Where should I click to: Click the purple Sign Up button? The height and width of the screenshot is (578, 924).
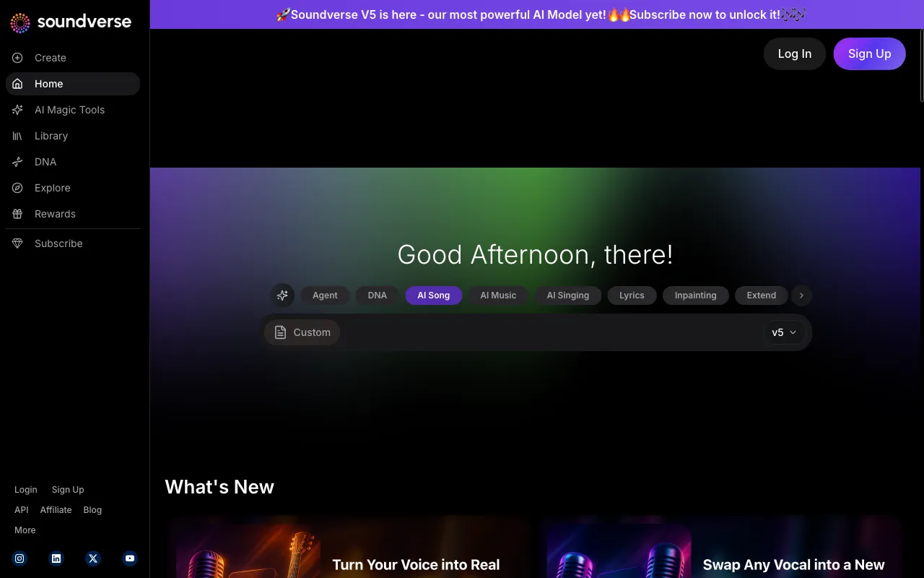[870, 53]
